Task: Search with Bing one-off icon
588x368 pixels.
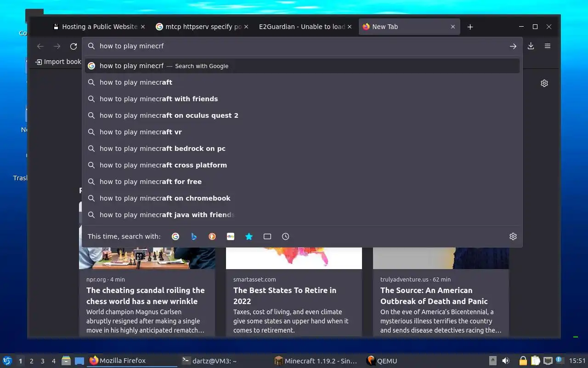Action: (x=194, y=236)
